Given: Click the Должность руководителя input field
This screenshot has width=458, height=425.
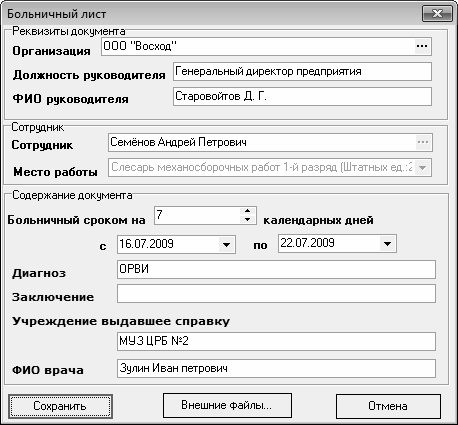Looking at the screenshot, I should pyautogui.click(x=302, y=71).
